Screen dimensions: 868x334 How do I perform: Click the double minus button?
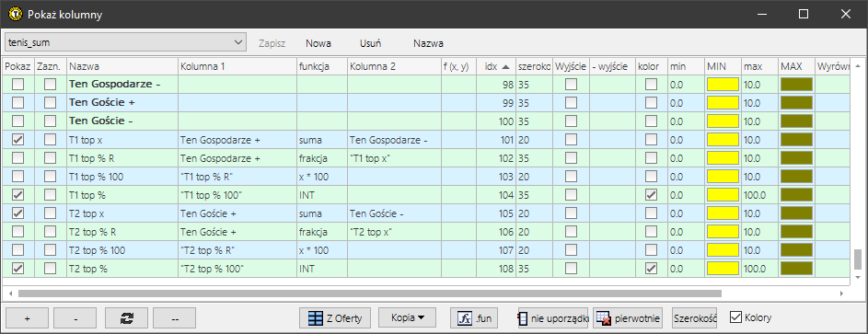tap(174, 318)
